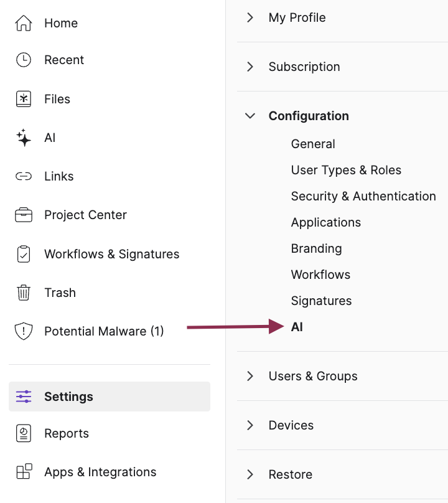This screenshot has height=503, width=448.
Task: Click the Potential Malware shield icon
Action: point(24,331)
